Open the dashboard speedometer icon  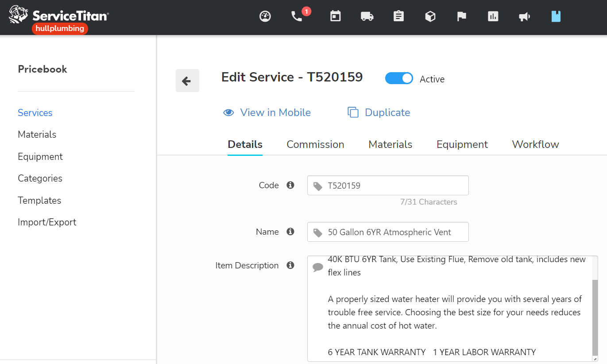[x=265, y=16]
